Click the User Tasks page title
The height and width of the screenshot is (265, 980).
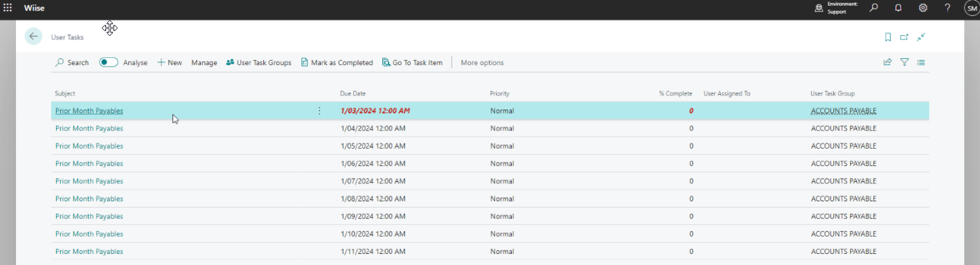68,37
